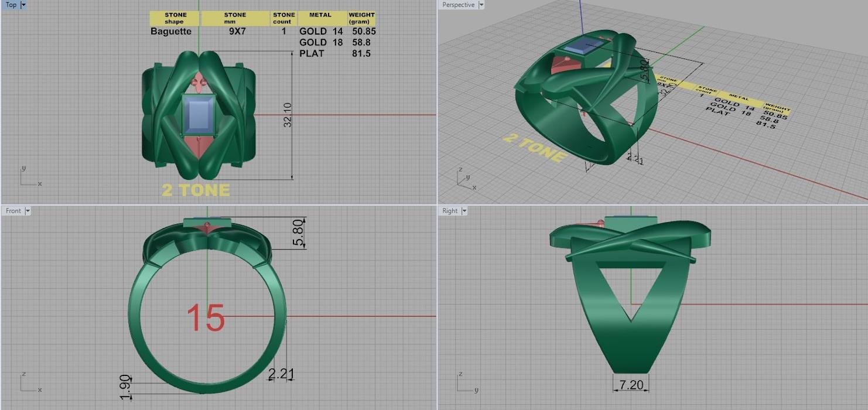Click the Right viewport title label
868x410 pixels.
(x=450, y=211)
